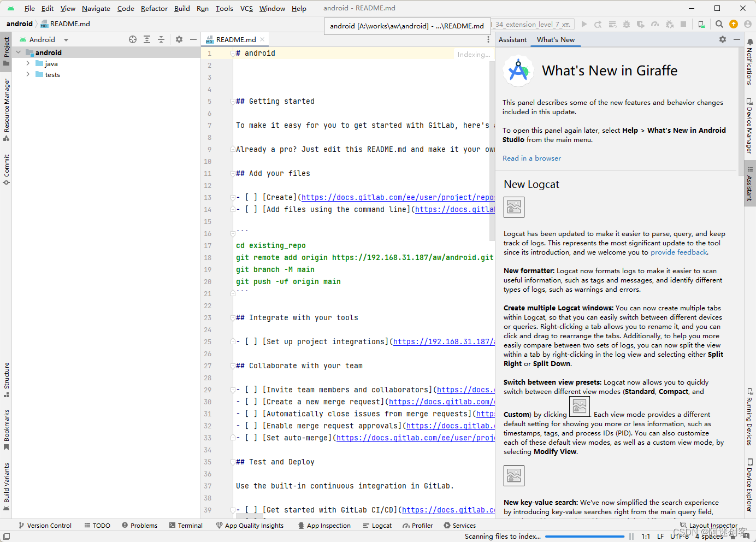Viewport: 756px width, 542px height.
Task: Open the Logcat tool window
Action: (x=377, y=525)
